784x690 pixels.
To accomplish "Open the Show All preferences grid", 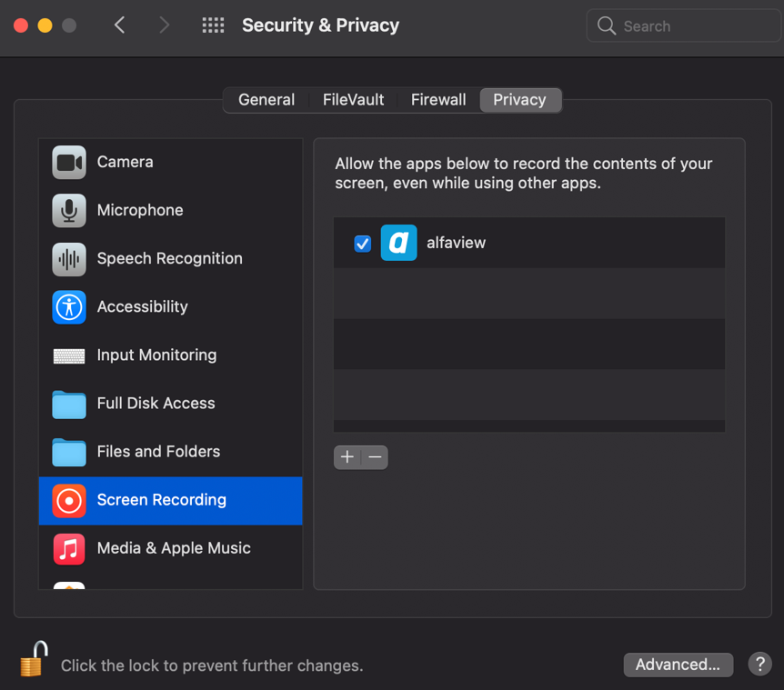I will pos(213,25).
